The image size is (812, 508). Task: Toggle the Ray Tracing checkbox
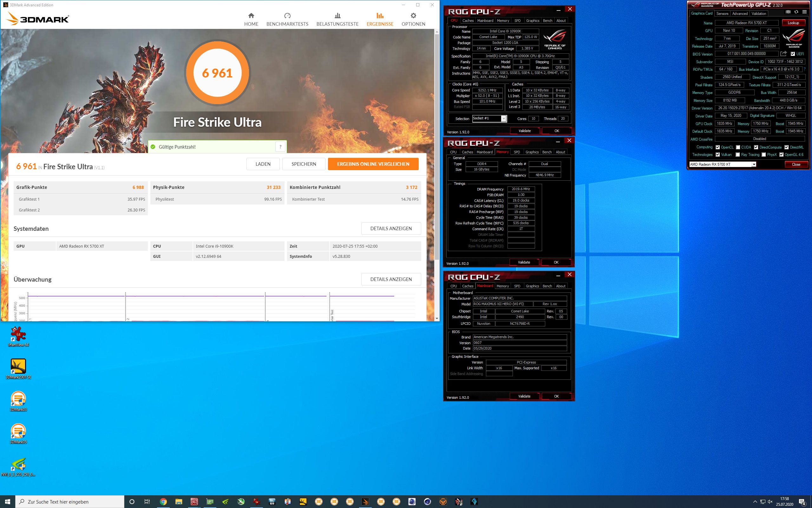737,155
